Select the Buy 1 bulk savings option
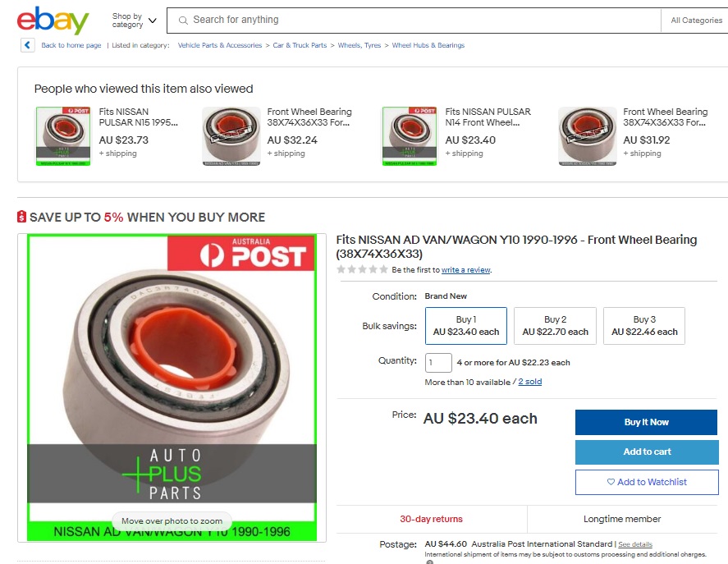Image resolution: width=728 pixels, height=564 pixels. click(x=466, y=326)
